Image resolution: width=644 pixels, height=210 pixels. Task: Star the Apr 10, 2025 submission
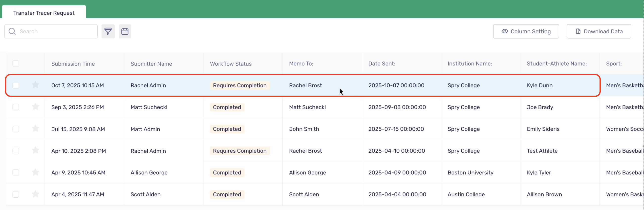click(x=36, y=150)
